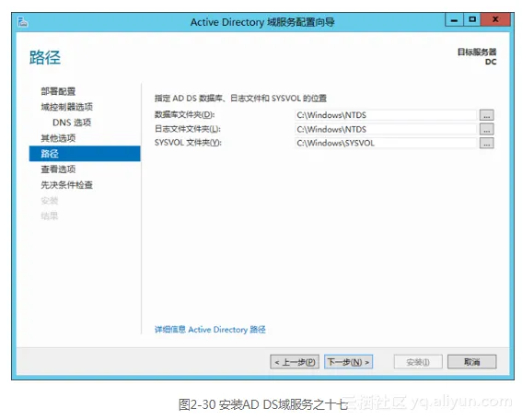The image size is (522, 420).
Task: Click the SYSVOL path text field
Action: point(386,143)
